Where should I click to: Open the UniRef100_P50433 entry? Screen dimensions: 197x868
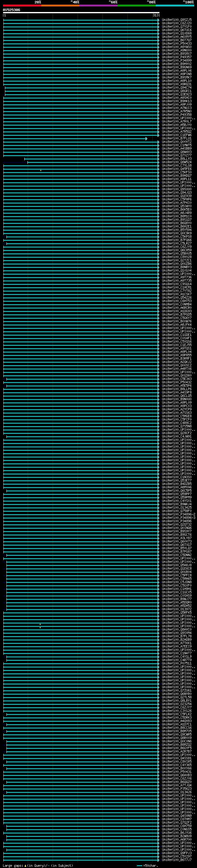[177, 43]
